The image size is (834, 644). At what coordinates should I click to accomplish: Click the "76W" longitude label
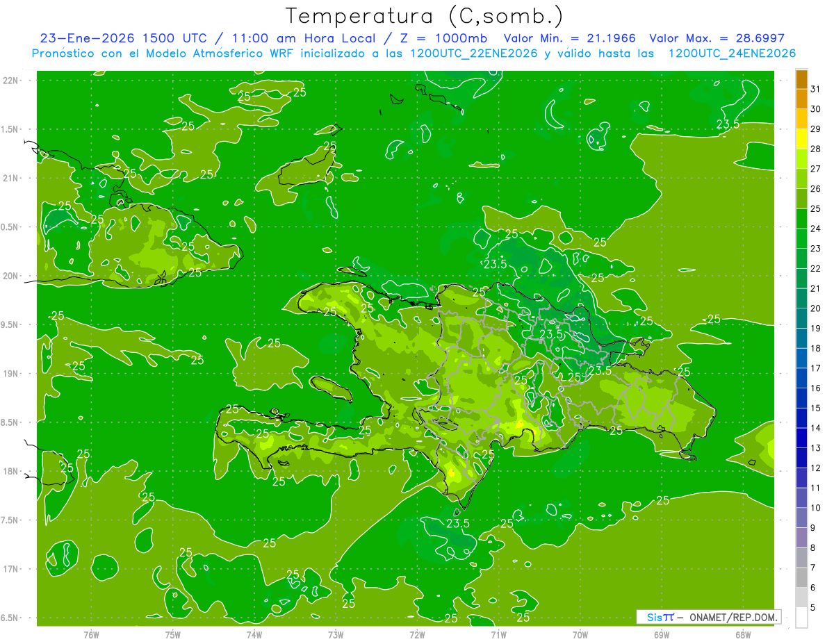pyautogui.click(x=91, y=634)
